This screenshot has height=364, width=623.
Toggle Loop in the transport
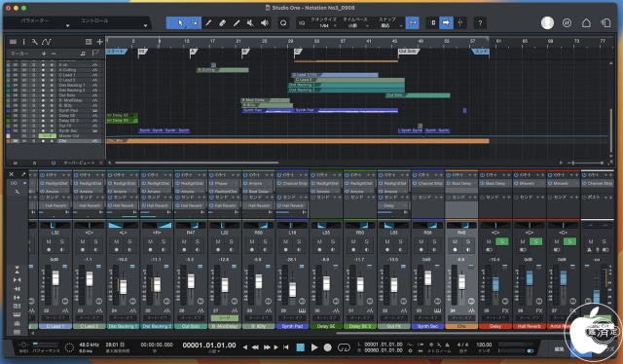click(344, 347)
